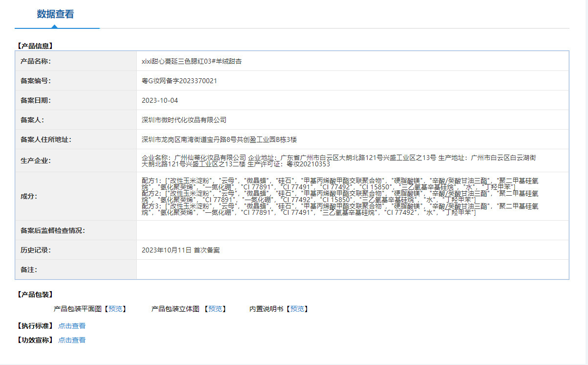Click 点击查看 next to 执行标准
Image resolution: width=588 pixels, height=365 pixels.
coord(72,326)
